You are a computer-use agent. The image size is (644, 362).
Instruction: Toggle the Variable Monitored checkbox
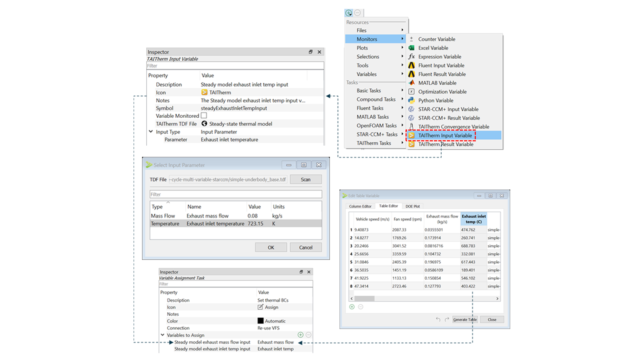pyautogui.click(x=204, y=115)
